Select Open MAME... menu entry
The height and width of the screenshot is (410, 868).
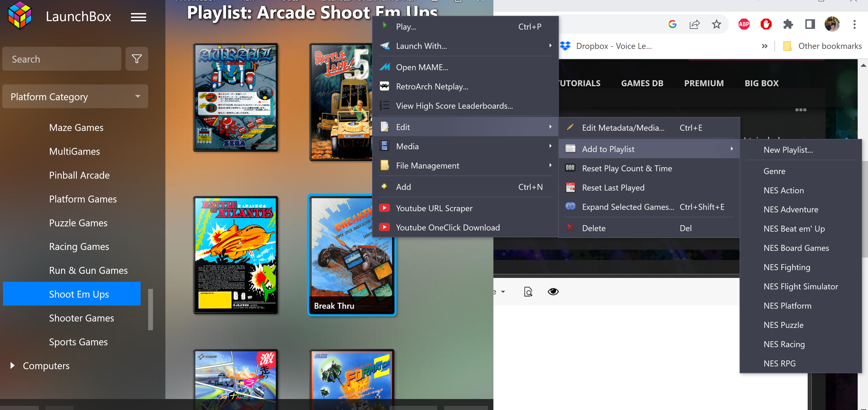click(x=465, y=67)
